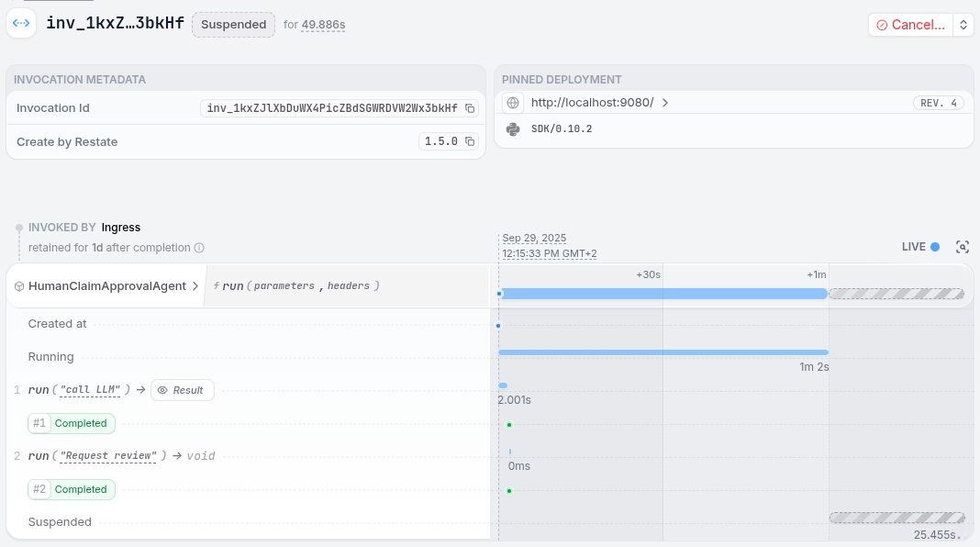Click the zoom-to-fit timeline icon

click(963, 247)
